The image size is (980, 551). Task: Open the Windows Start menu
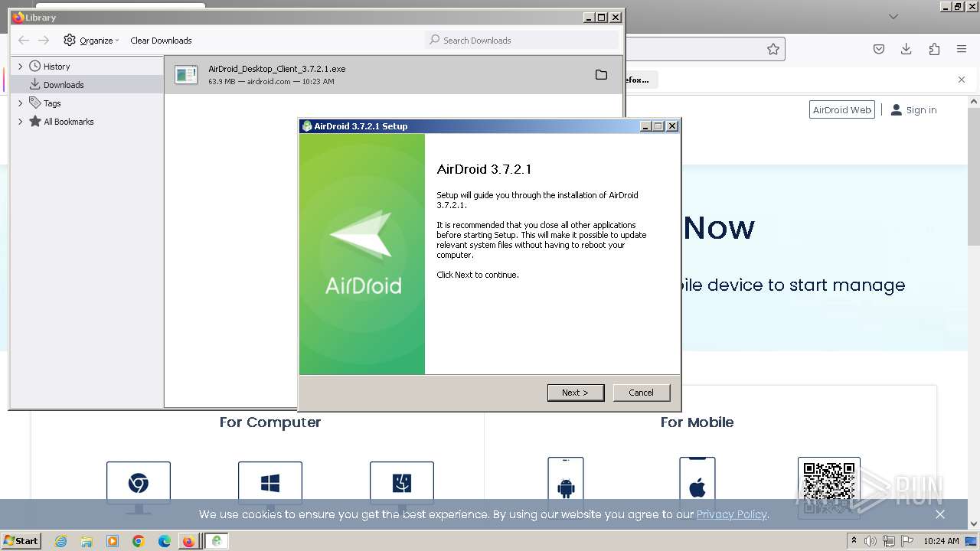click(x=21, y=541)
